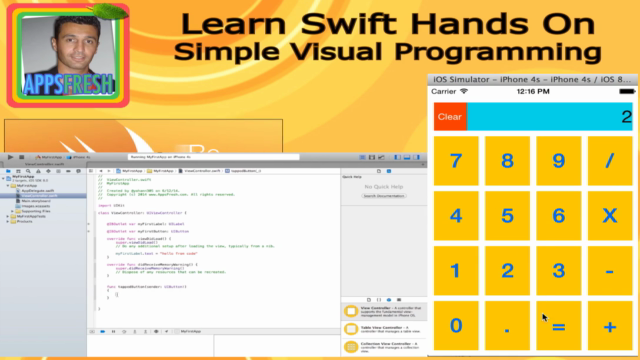The image size is (640, 360).
Task: Select the ViewController.swift editor tab
Action: pos(44,164)
